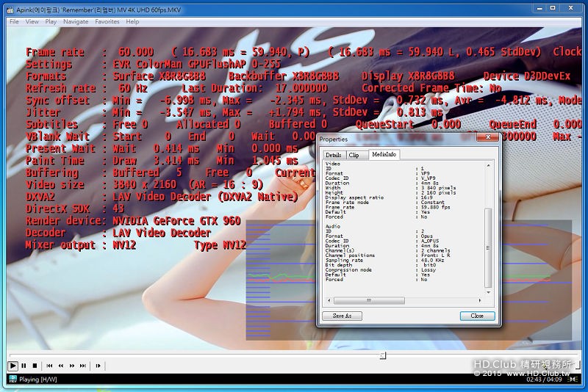Pause the video playback
The height and width of the screenshot is (392, 588).
pos(24,366)
